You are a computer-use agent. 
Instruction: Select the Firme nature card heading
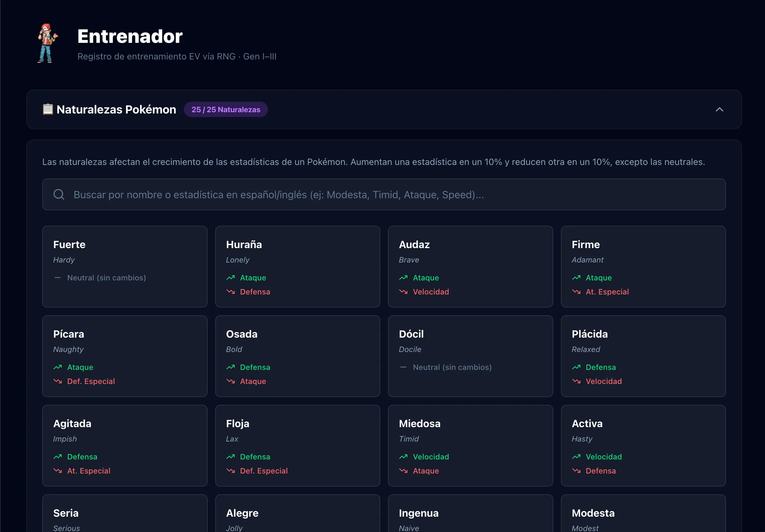point(585,245)
